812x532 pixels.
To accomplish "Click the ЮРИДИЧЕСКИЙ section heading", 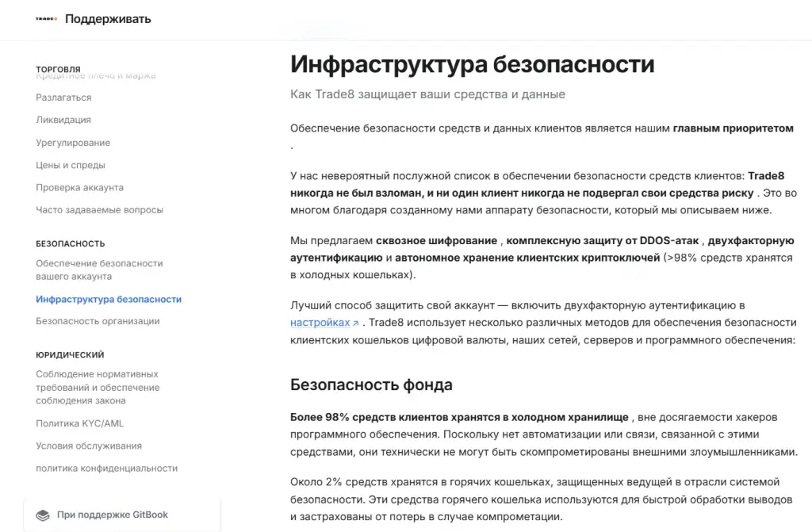I will 70,355.
